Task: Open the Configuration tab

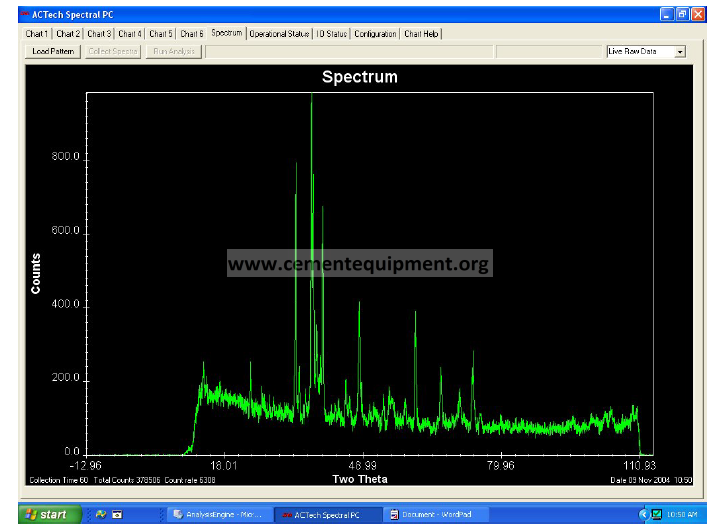Action: (x=376, y=34)
